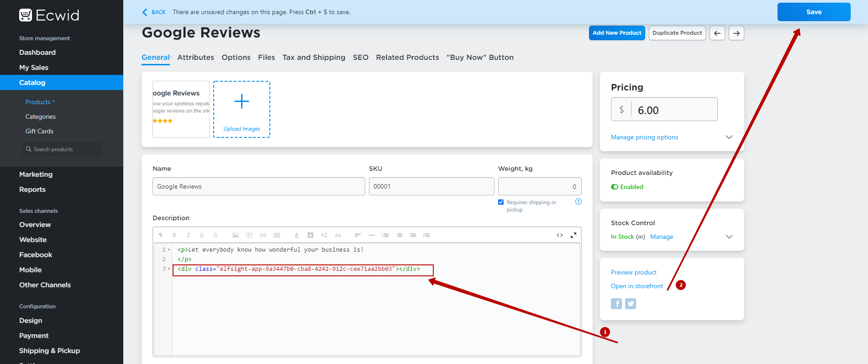Open the SEO tab
Image resolution: width=868 pixels, height=364 pixels.
(361, 57)
